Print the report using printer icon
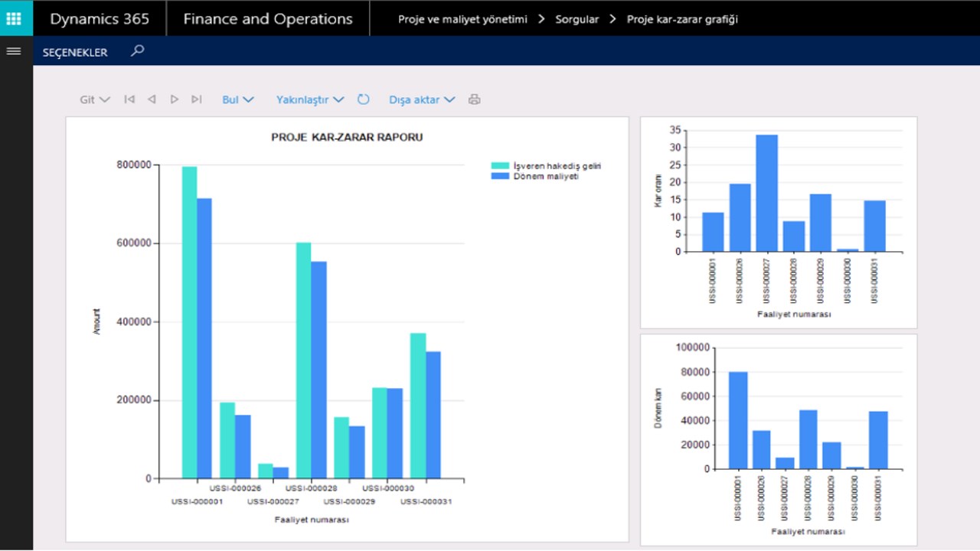 click(474, 99)
